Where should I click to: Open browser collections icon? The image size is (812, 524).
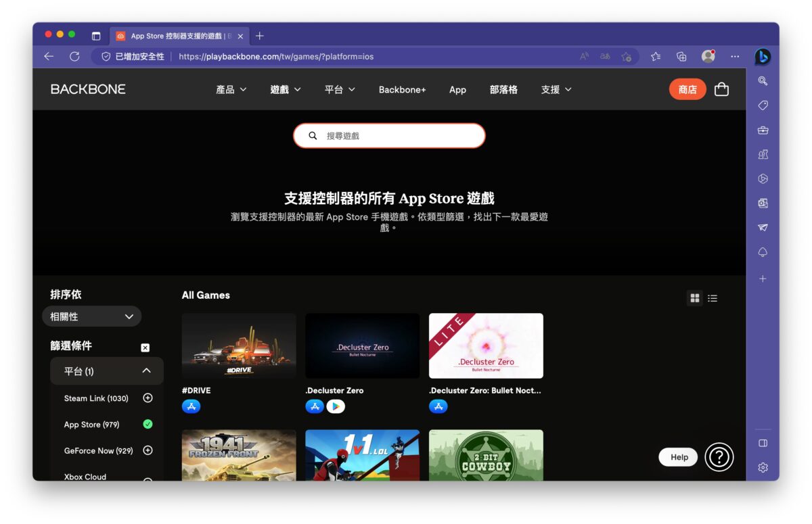(x=681, y=57)
